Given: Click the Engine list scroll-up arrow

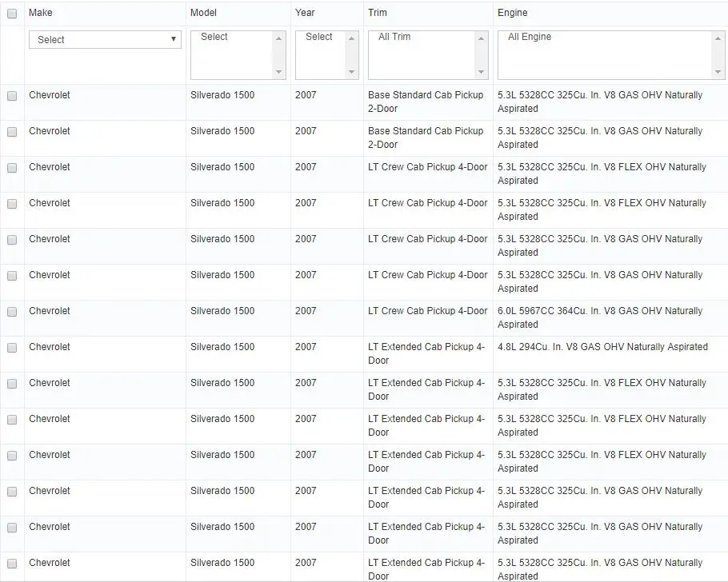Looking at the screenshot, I should 718,38.
